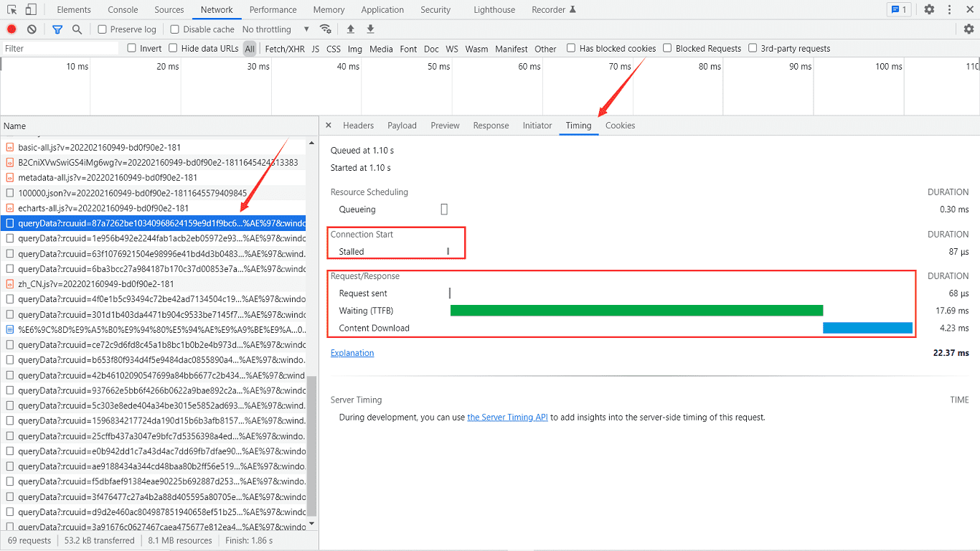Click the inspect element picker icon

12,10
